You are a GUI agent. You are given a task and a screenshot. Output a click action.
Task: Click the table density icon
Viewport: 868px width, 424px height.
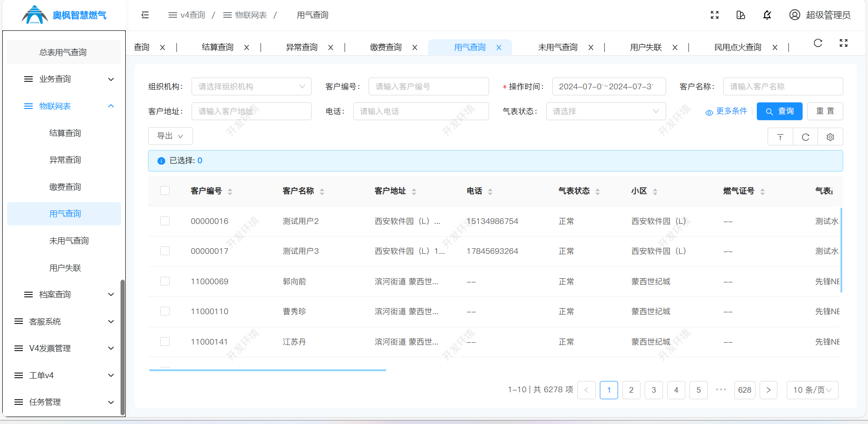(x=780, y=137)
